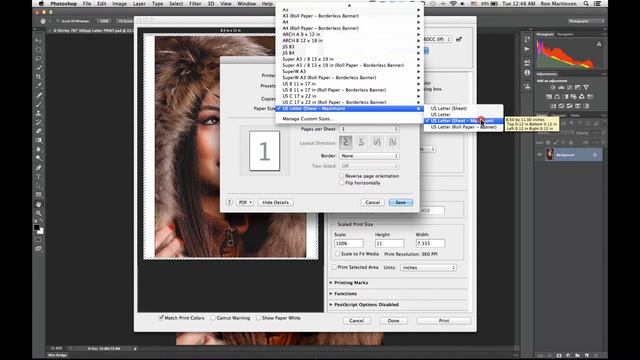Click the Scale percentage field
Viewport: 640px width, 360px height.
(349, 243)
